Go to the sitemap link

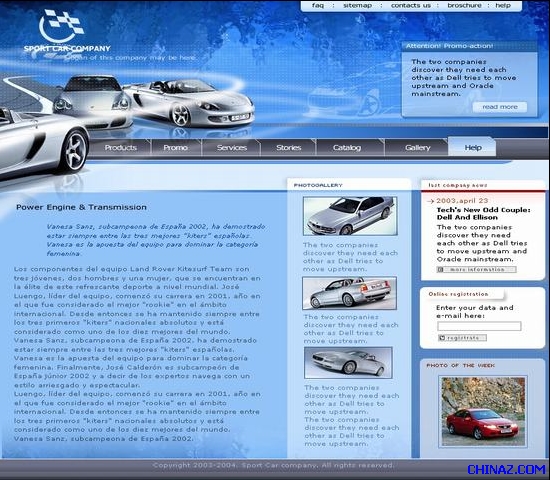coord(357,6)
